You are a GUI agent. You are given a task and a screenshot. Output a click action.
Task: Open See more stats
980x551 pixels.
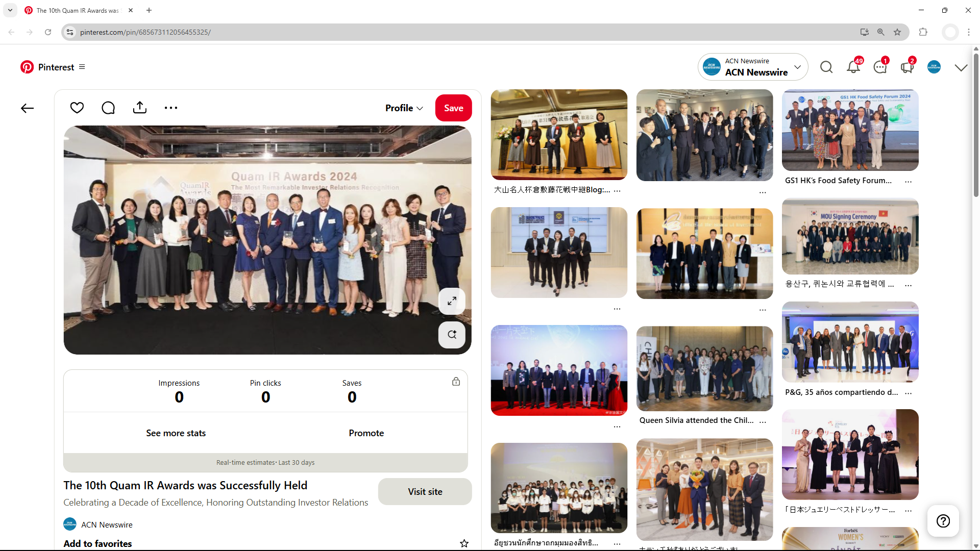pyautogui.click(x=176, y=433)
